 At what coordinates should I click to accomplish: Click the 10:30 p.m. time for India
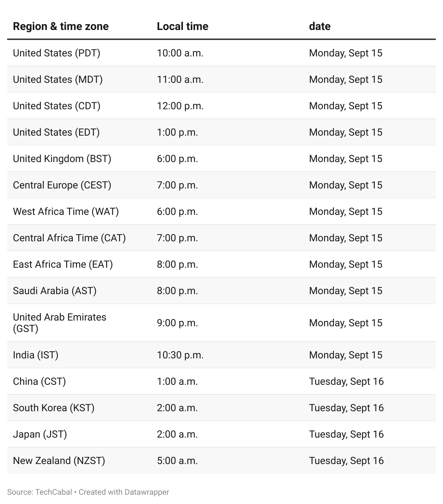pyautogui.click(x=180, y=355)
